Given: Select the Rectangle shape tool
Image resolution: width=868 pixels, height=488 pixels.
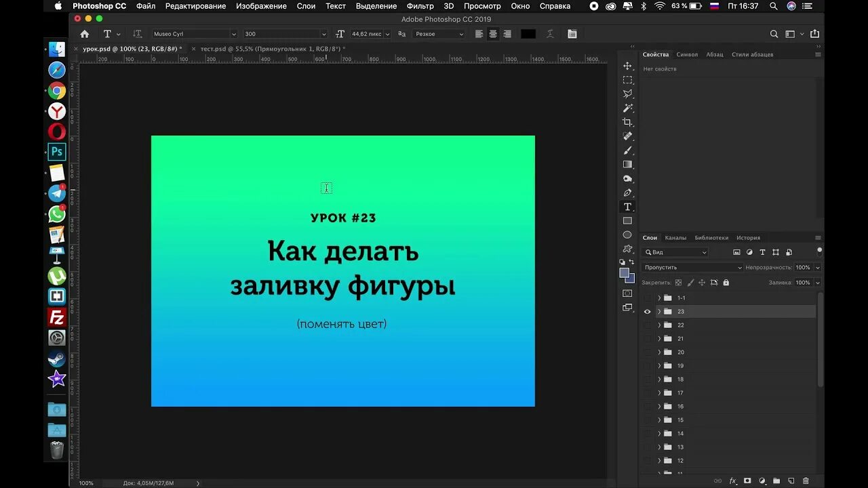Looking at the screenshot, I should click(627, 220).
